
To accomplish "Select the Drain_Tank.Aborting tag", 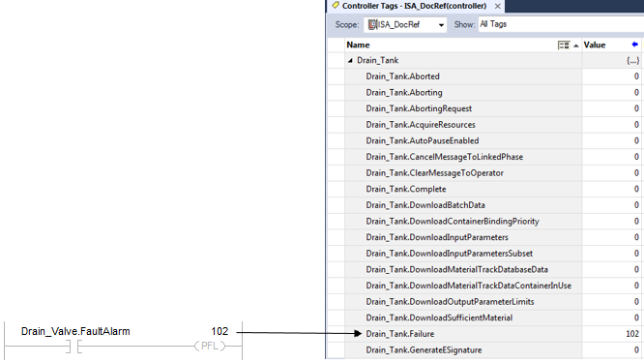I will [404, 93].
